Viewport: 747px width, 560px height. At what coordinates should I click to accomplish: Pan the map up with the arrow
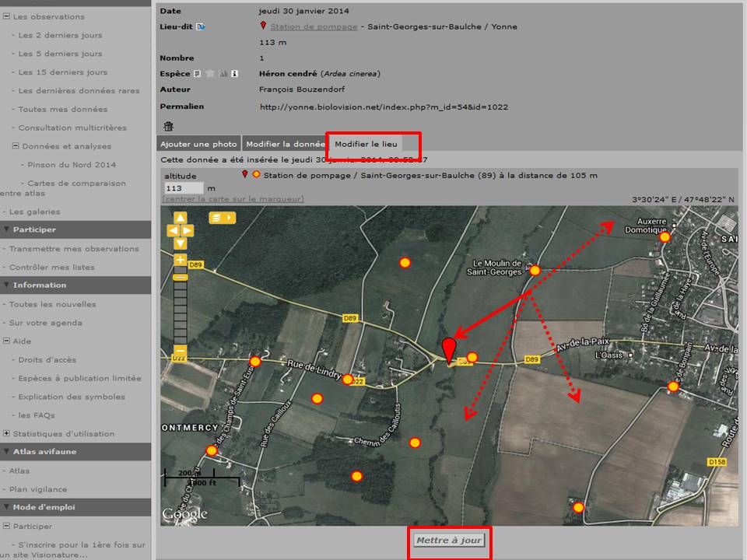click(180, 218)
